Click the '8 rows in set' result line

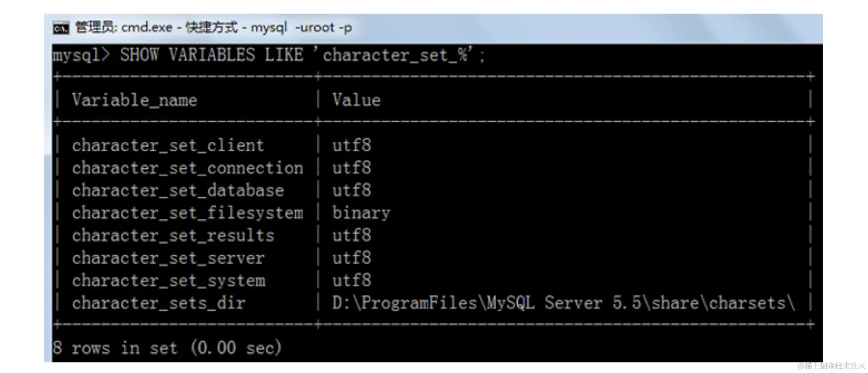pos(167,348)
